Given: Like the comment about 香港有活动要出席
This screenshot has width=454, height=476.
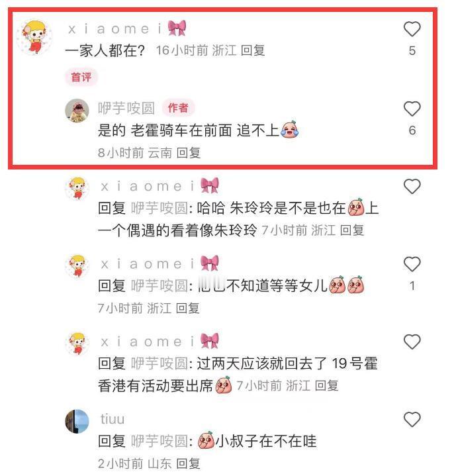Looking at the screenshot, I should (x=412, y=342).
